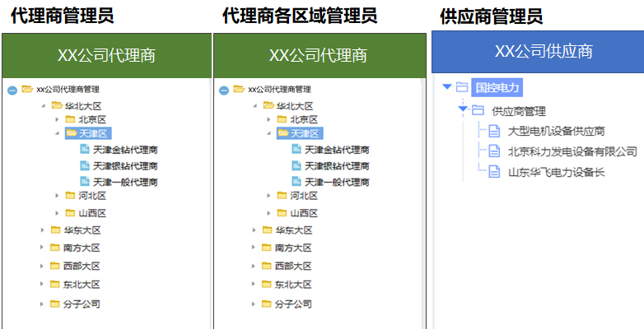The image size is (644, 329).
Task: Click the 华北大区 folder icon in left tree
Action: coord(57,106)
